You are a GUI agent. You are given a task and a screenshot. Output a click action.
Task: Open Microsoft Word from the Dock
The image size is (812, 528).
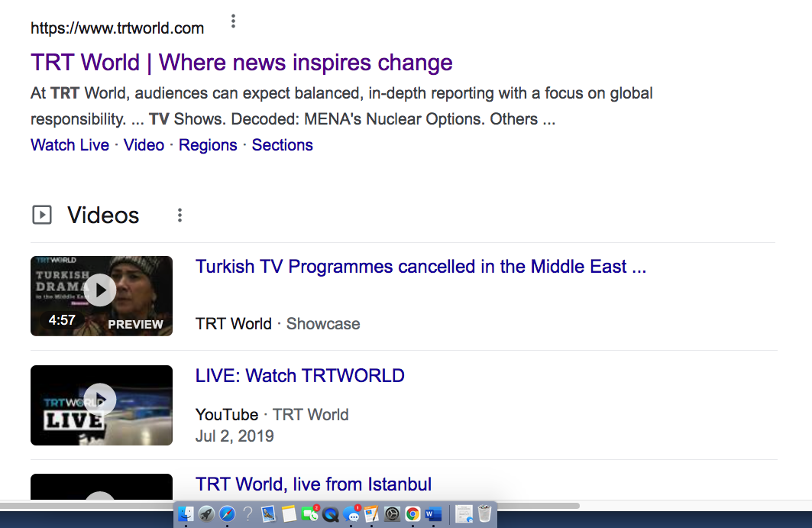click(433, 514)
